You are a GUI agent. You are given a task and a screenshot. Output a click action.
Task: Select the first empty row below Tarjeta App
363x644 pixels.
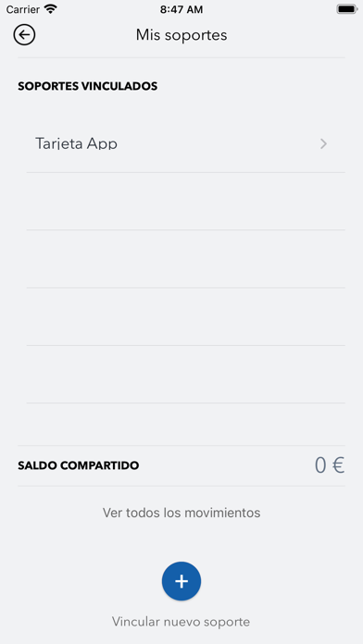tap(186, 202)
